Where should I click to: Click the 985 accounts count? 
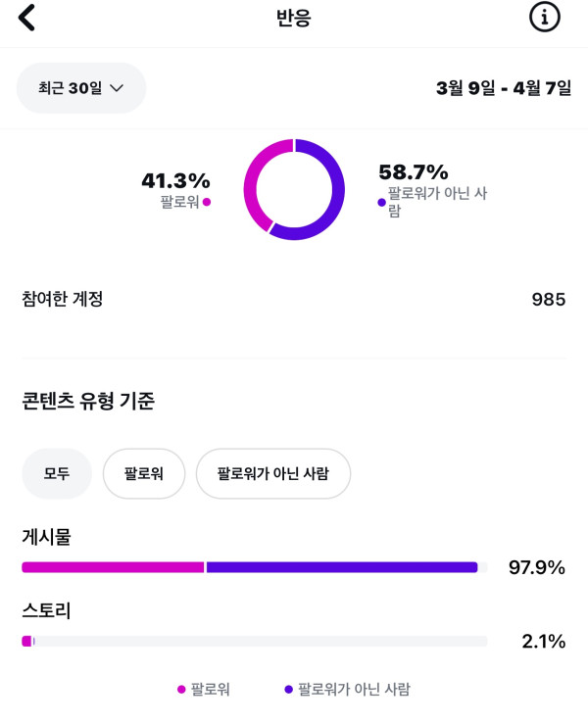click(548, 300)
